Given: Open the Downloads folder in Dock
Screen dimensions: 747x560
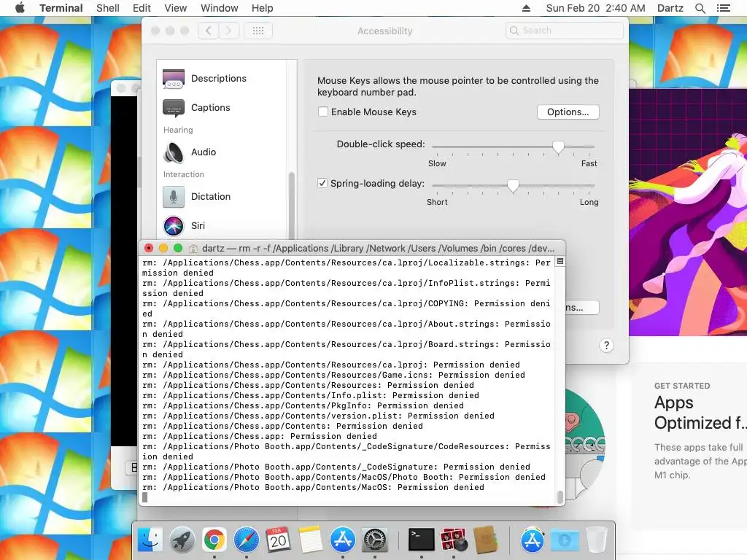Looking at the screenshot, I should [565, 540].
